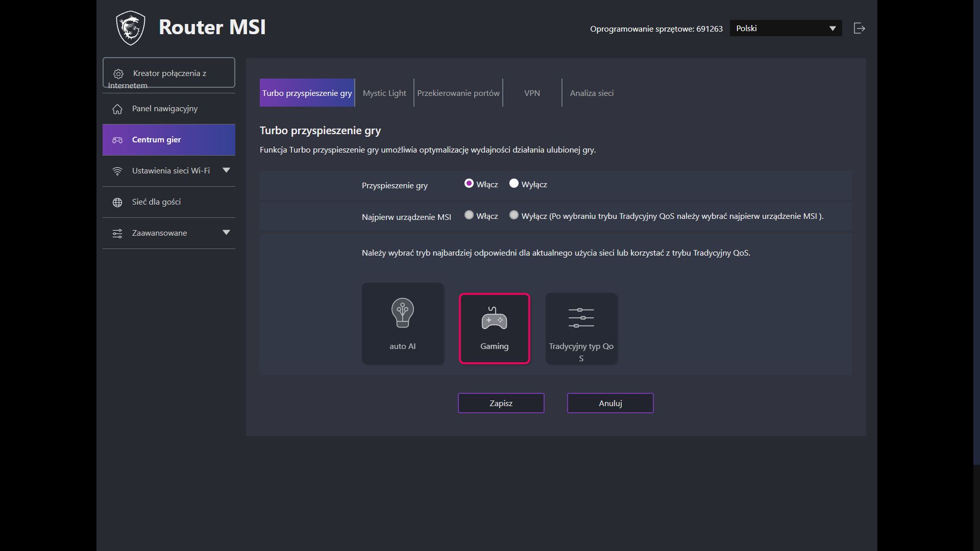
Task: Expand the Zaawansowane submenu arrow
Action: [227, 233]
